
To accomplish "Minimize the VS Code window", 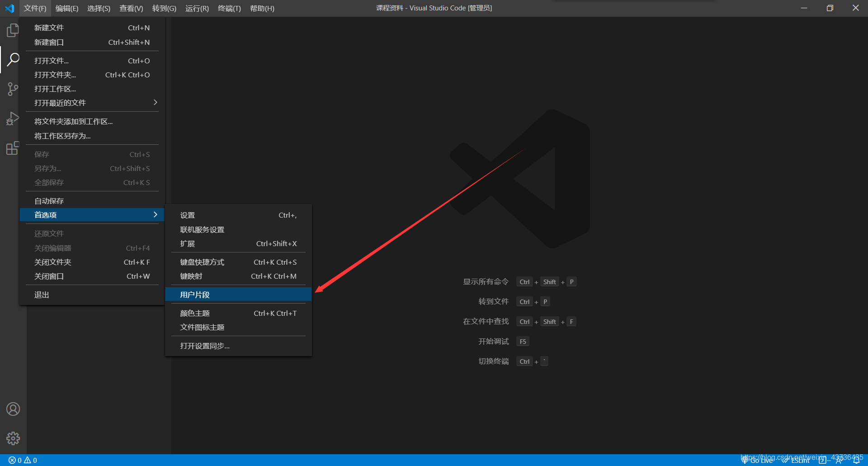I will (x=804, y=8).
